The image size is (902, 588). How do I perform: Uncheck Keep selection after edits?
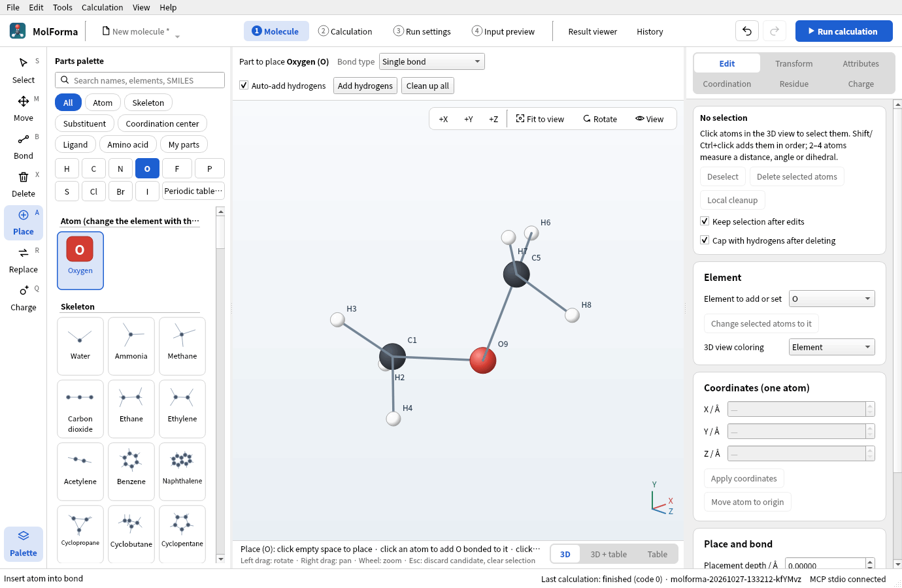coord(705,221)
